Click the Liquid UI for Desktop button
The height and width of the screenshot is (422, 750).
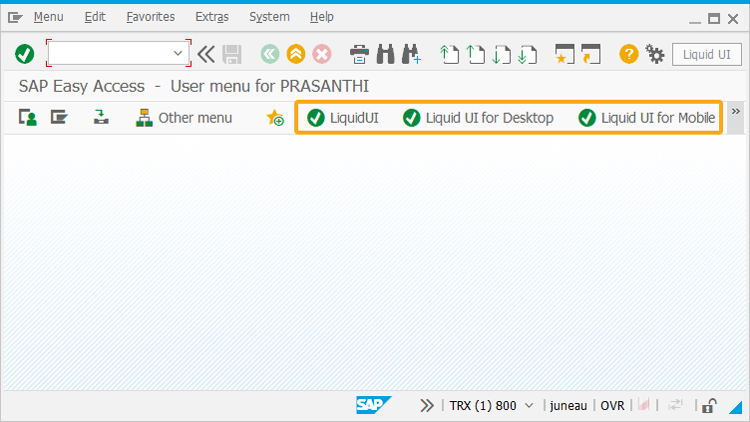[478, 118]
